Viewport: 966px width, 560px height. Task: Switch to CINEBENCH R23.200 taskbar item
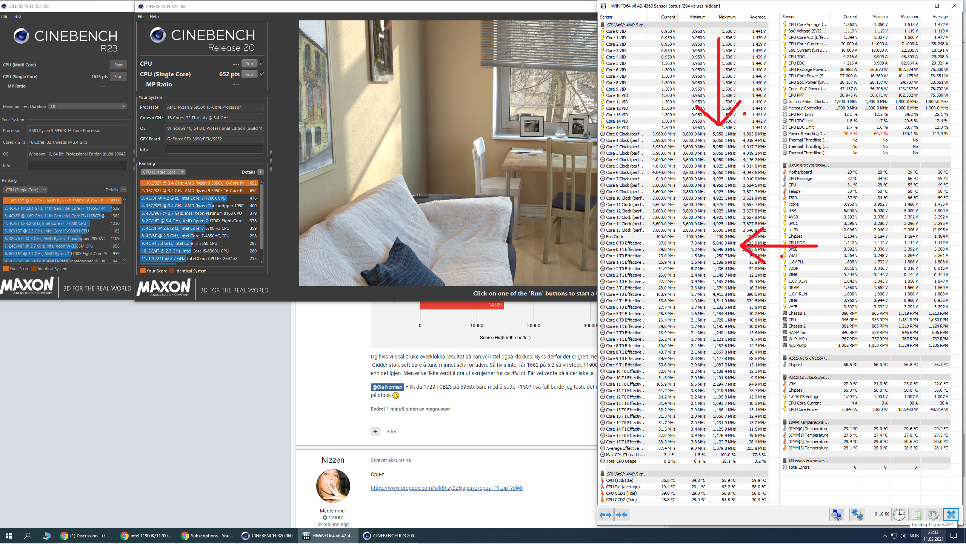pyautogui.click(x=389, y=535)
